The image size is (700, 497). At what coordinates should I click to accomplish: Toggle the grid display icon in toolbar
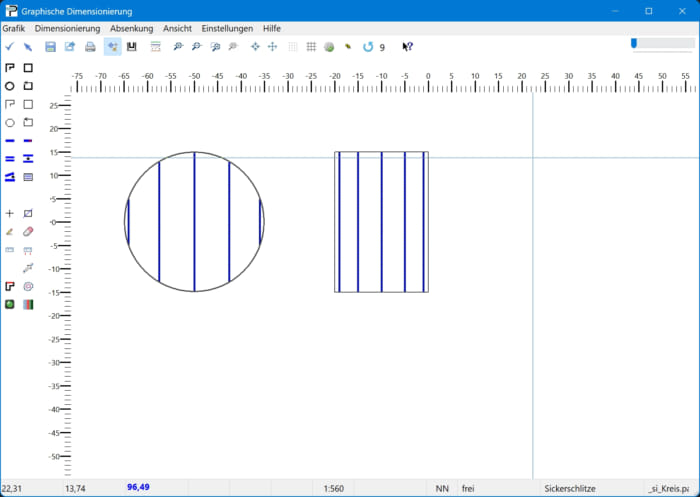tap(311, 47)
